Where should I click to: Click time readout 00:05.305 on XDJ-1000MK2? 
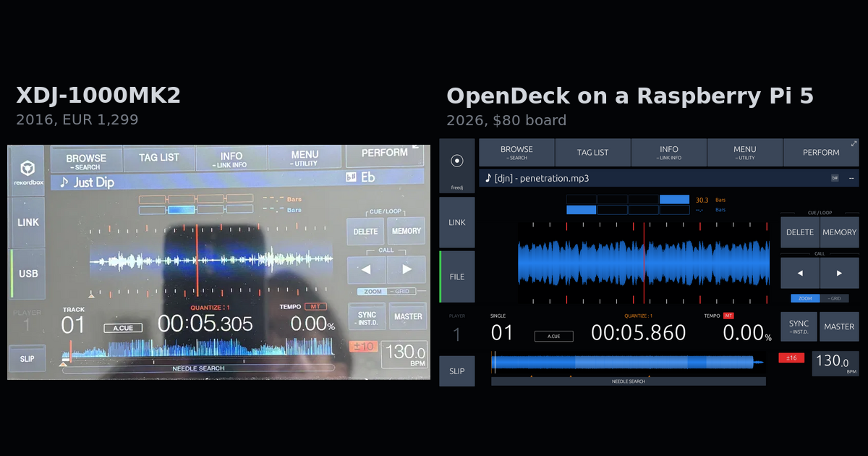coord(205,324)
